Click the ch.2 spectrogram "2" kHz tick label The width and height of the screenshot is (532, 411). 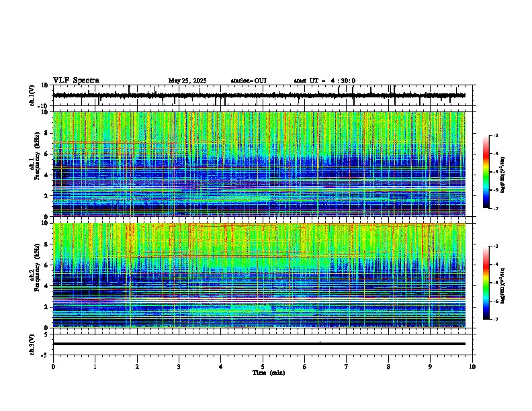(x=48, y=307)
